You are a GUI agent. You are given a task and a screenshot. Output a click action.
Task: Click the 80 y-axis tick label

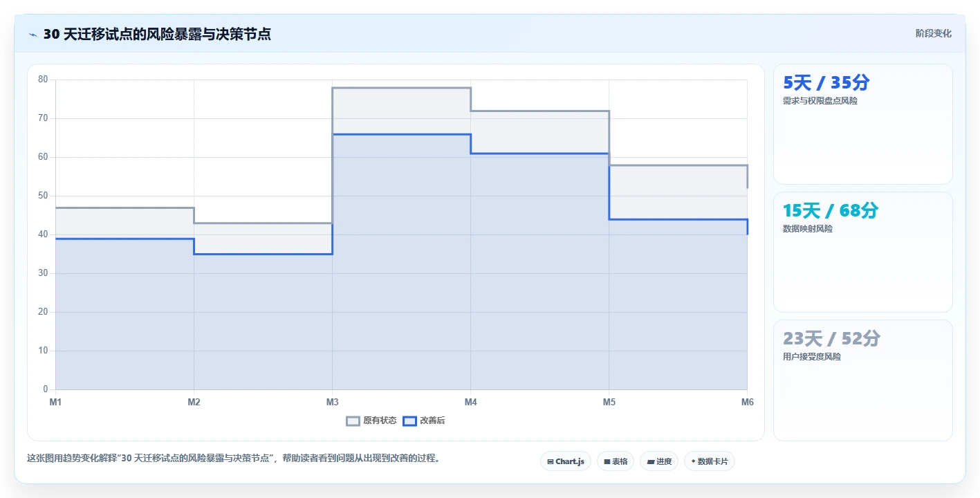click(x=43, y=80)
